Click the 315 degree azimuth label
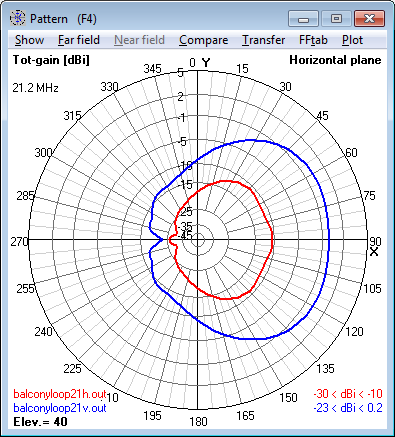 (x=72, y=116)
